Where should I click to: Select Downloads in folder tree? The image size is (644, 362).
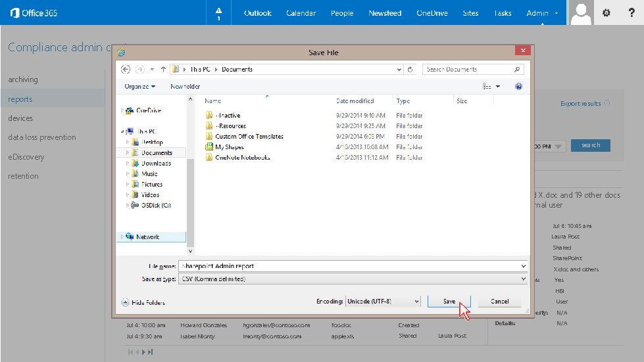pos(156,163)
